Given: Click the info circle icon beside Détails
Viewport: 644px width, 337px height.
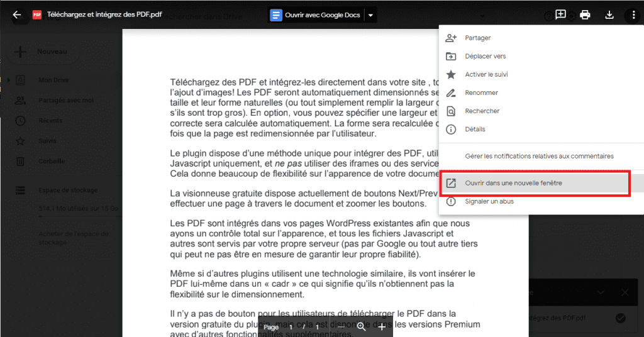Looking at the screenshot, I should point(451,130).
